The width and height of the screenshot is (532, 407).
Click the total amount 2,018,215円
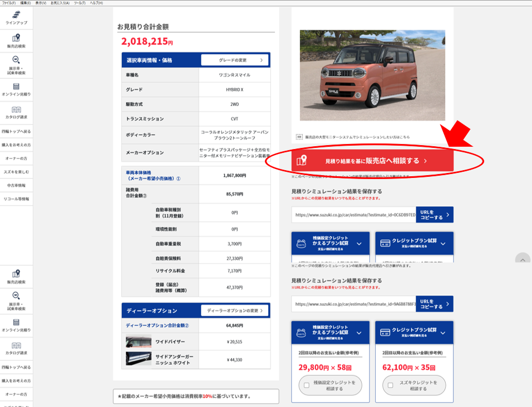point(147,41)
